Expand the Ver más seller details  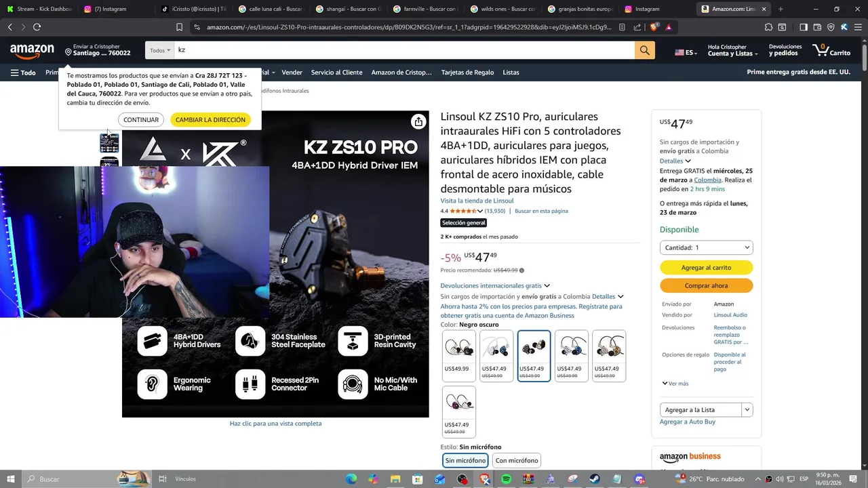[x=675, y=384]
